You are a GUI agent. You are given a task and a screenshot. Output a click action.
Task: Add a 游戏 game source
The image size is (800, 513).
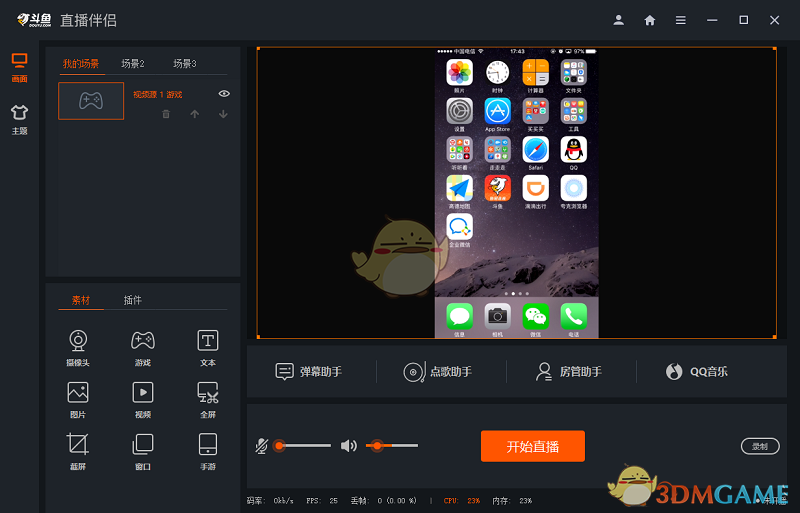coord(143,348)
